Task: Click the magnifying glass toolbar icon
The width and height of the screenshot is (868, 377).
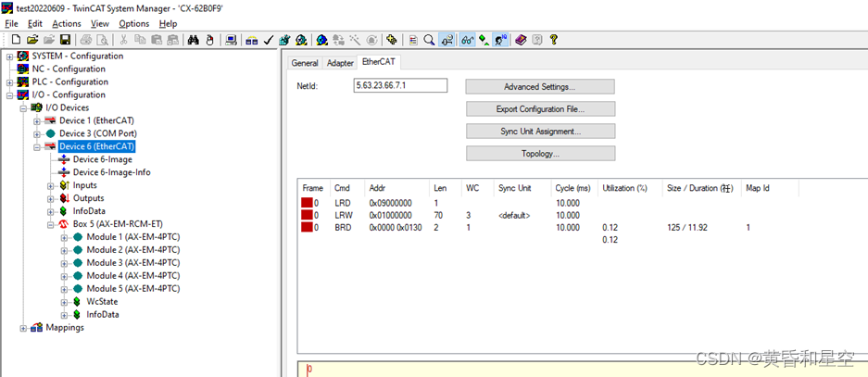Action: (x=429, y=40)
